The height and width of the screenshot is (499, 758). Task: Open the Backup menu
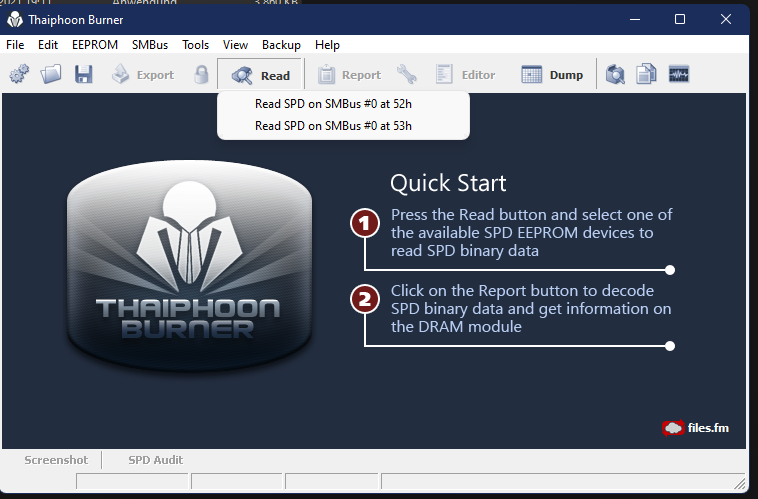(x=281, y=45)
